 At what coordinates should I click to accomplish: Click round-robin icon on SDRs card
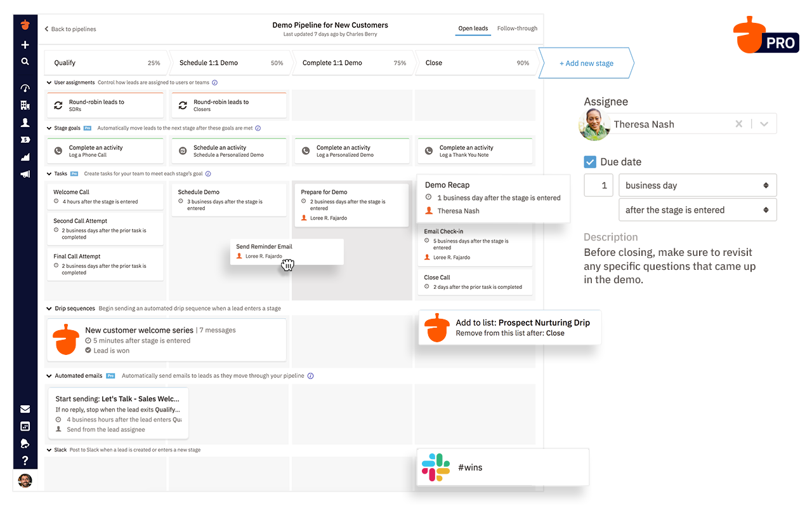tap(58, 105)
